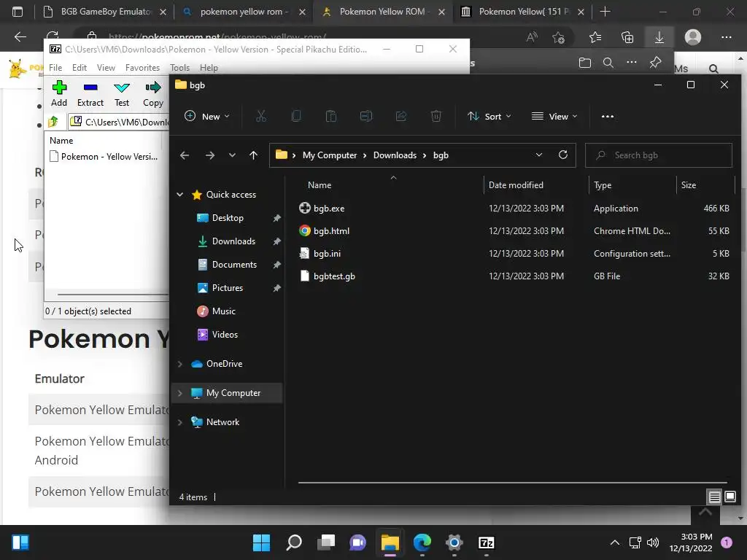The image size is (747, 560).
Task: Click the Add button in 7-Zip toolbar
Action: 59,93
